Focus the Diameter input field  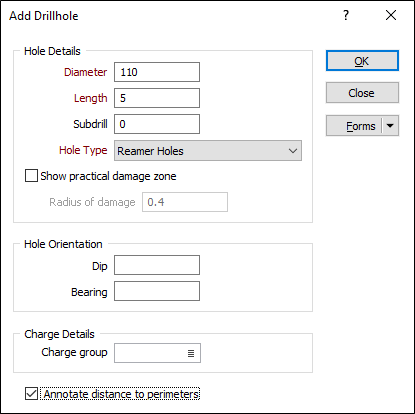[x=157, y=72]
